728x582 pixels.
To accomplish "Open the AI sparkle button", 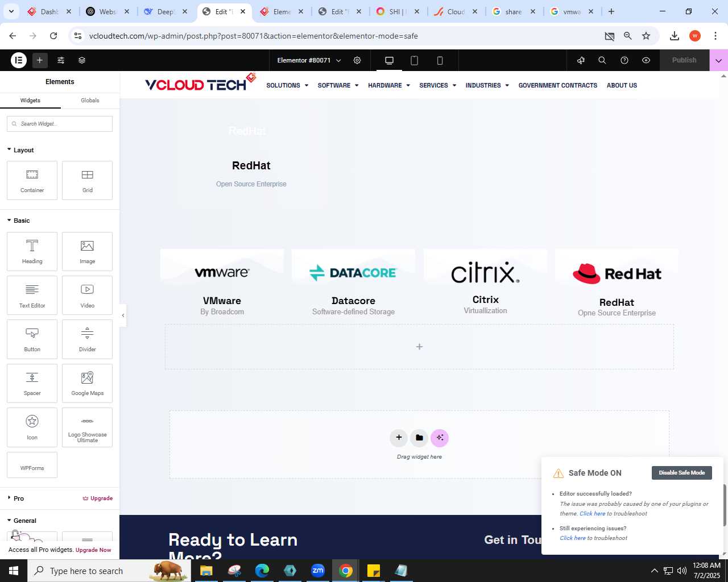I will (440, 438).
